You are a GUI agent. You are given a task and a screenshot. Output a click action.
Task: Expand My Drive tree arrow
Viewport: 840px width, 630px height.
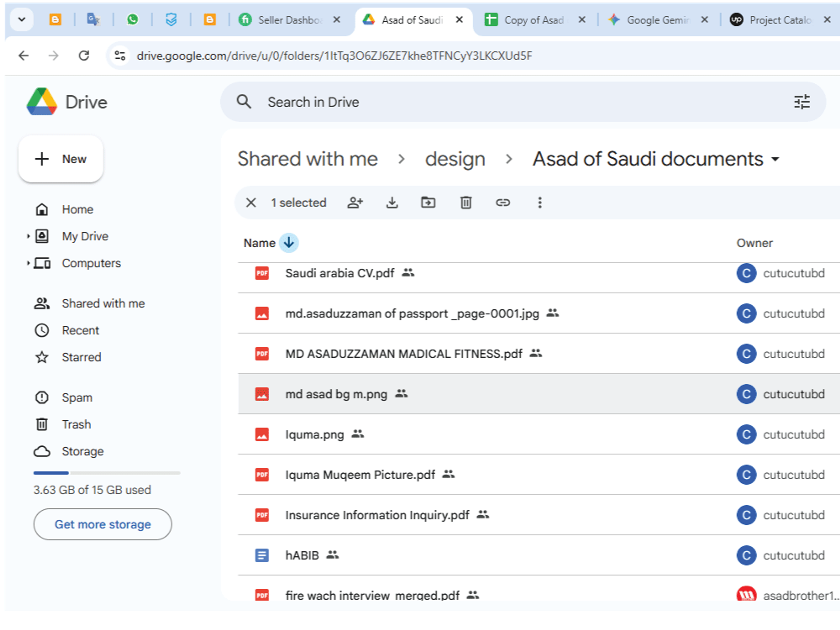pyautogui.click(x=28, y=236)
